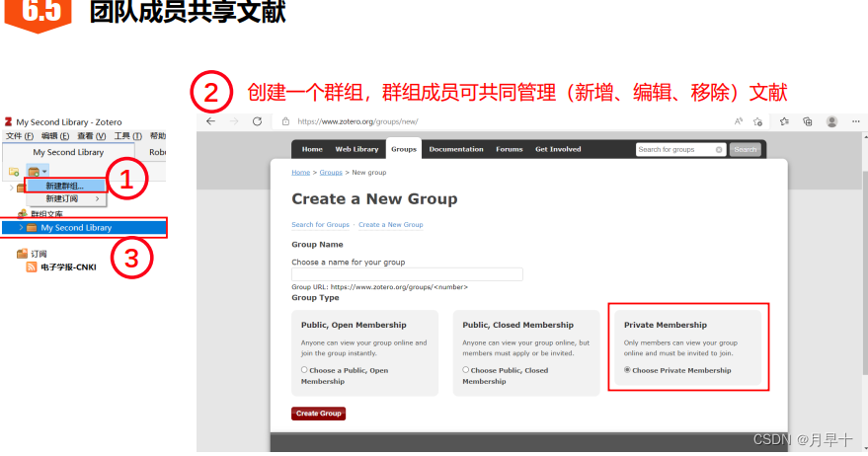Expand the 新建订阅 submenu arrow
This screenshot has width=868, height=456.
click(97, 198)
